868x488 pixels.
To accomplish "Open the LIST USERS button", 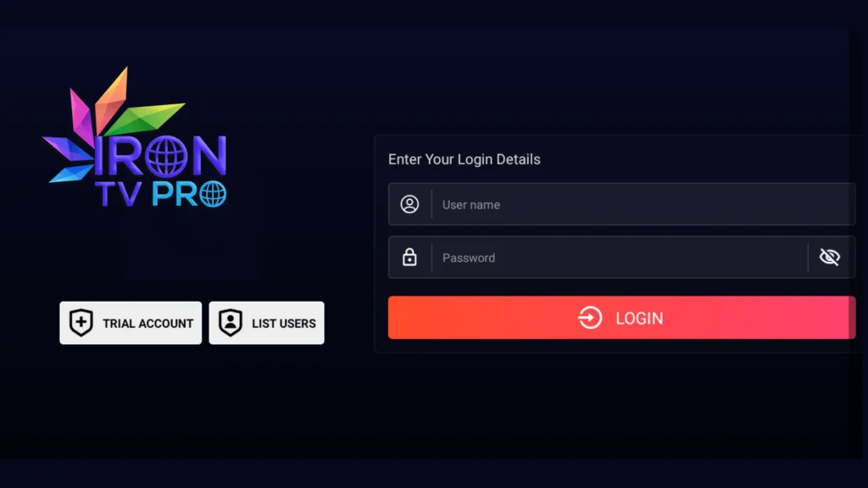I will click(x=266, y=323).
